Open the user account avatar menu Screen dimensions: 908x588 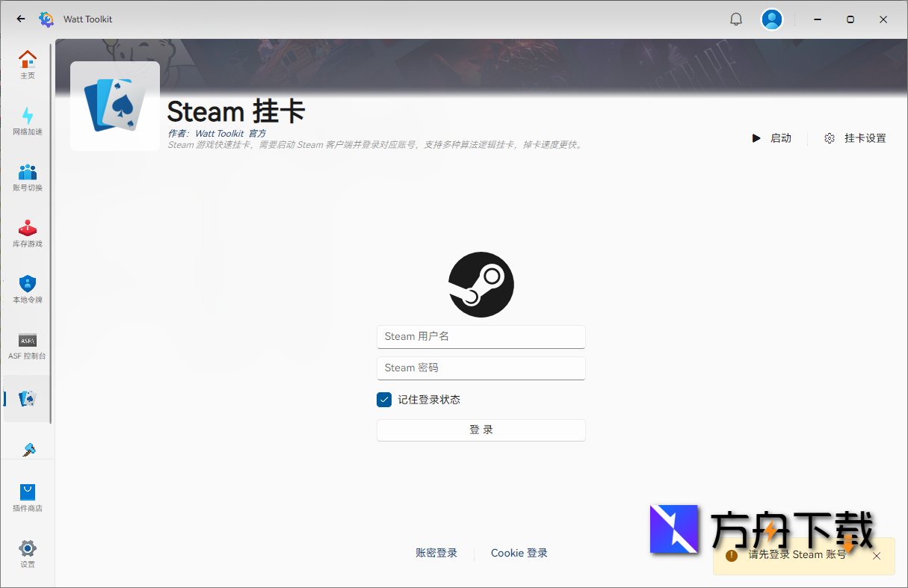point(772,19)
